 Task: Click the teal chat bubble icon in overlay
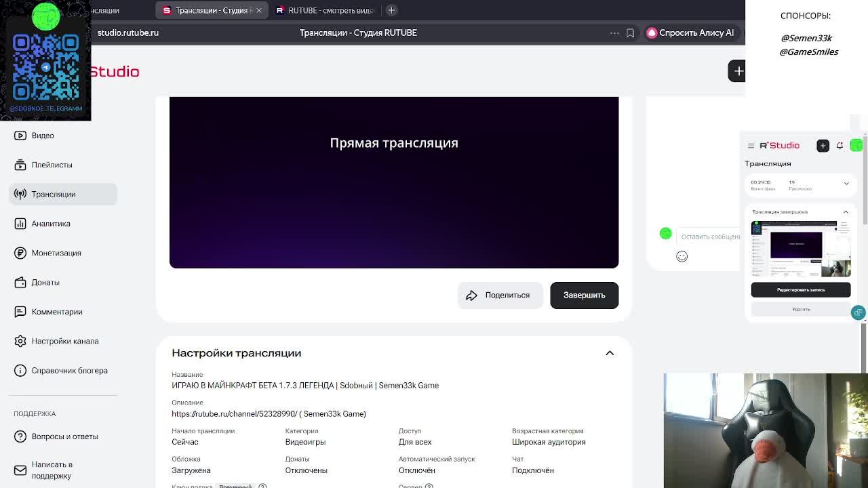click(858, 312)
